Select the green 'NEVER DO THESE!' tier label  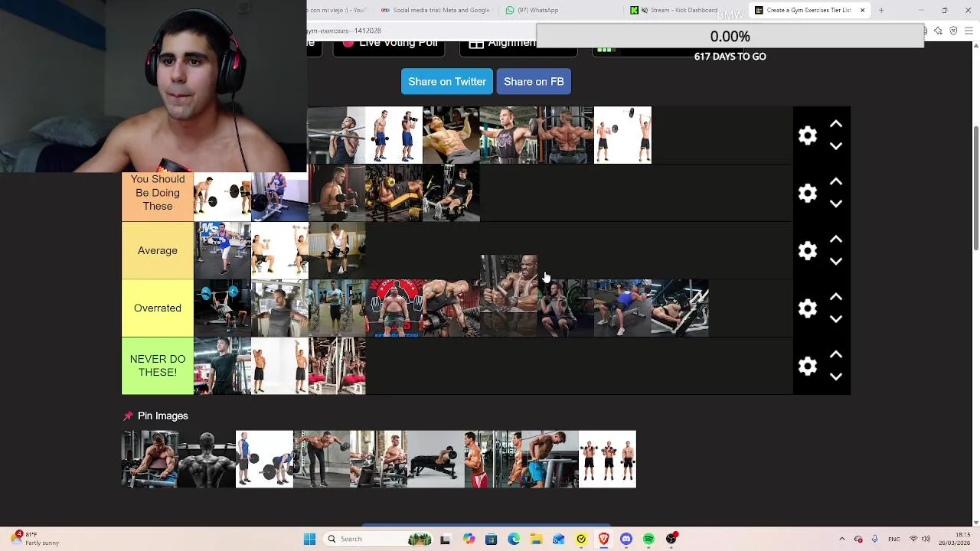[158, 366]
